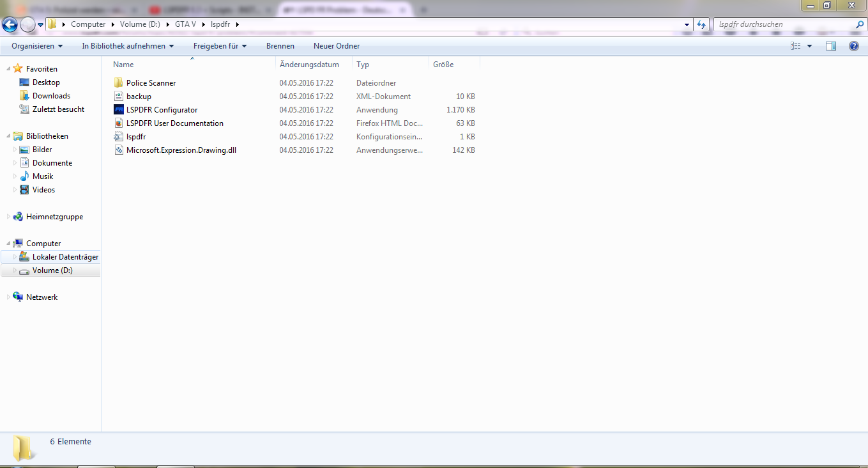Open the Videos library
Viewport: 868px width, 468px height.
point(43,190)
